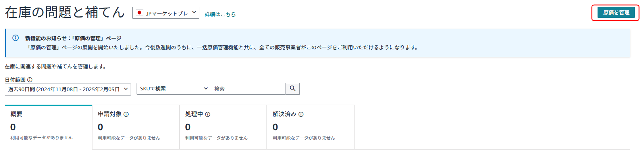
Task: Click the info icon in the announcement banner
Action: 15,38
